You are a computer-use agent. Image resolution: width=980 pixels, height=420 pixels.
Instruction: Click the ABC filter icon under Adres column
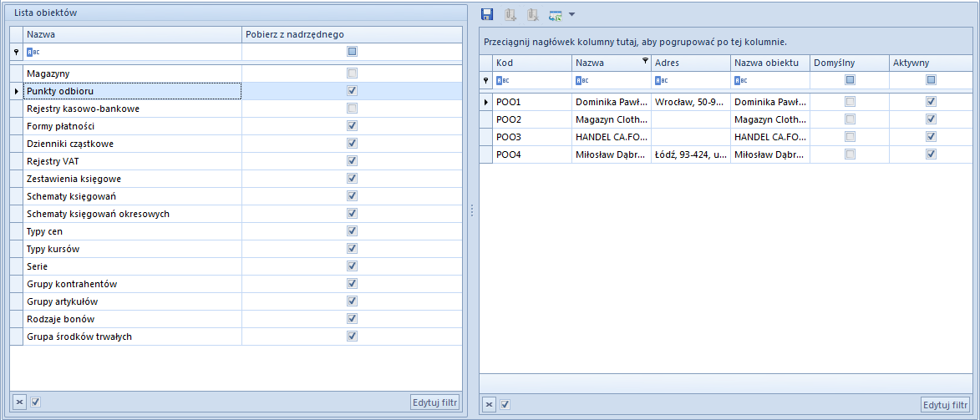coord(661,81)
